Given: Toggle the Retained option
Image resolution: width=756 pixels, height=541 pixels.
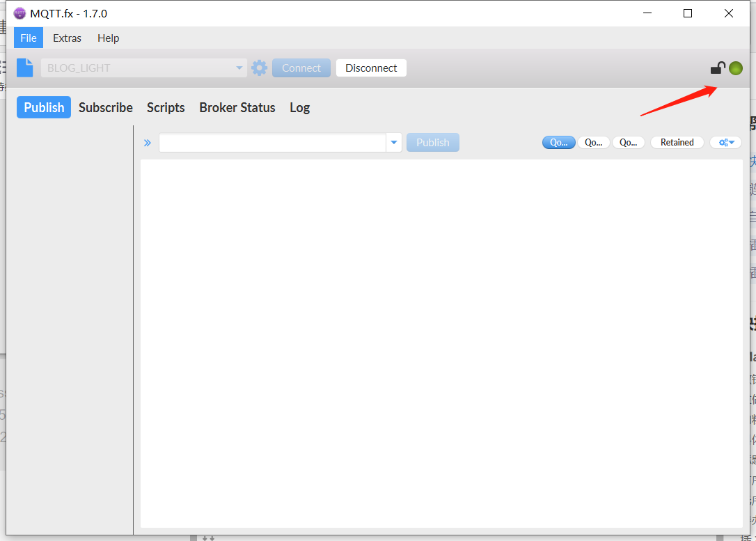Looking at the screenshot, I should pos(677,142).
